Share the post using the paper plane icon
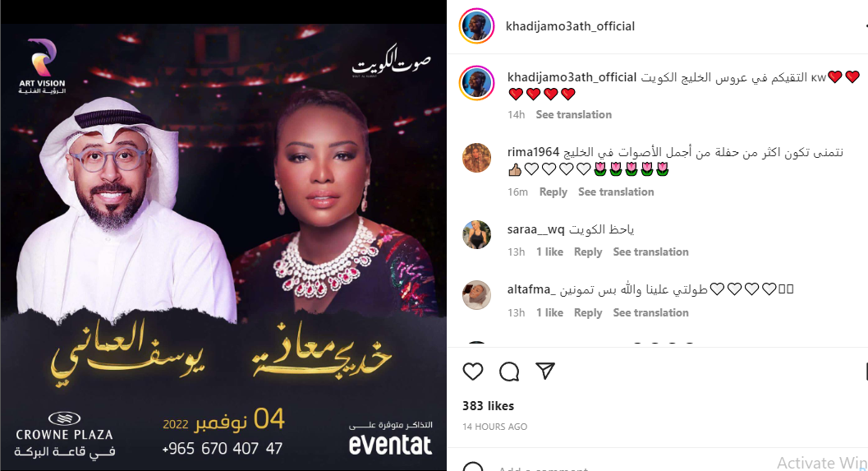The image size is (868, 471). click(544, 371)
